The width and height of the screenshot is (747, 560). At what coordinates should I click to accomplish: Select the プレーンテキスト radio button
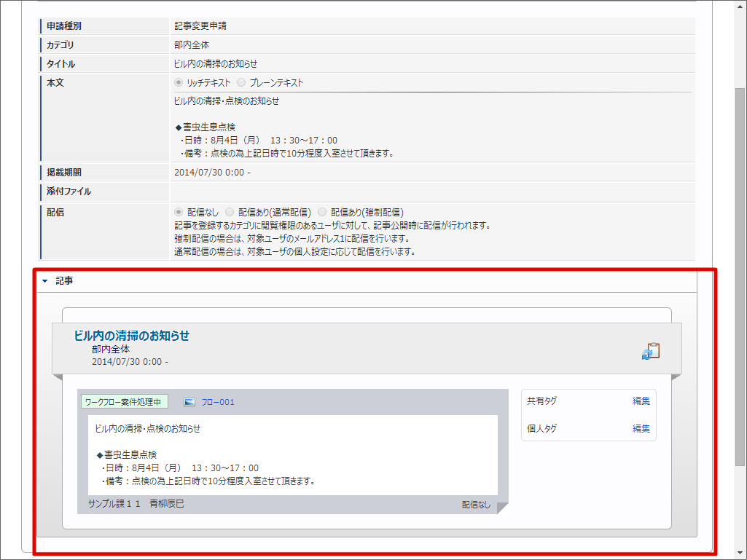[x=240, y=82]
